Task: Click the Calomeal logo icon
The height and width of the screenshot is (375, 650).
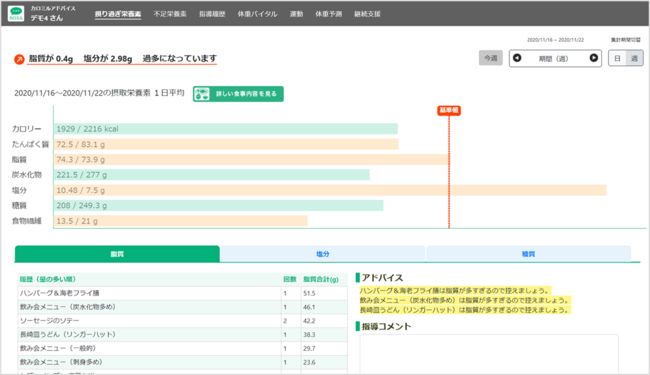Action: coord(16,13)
